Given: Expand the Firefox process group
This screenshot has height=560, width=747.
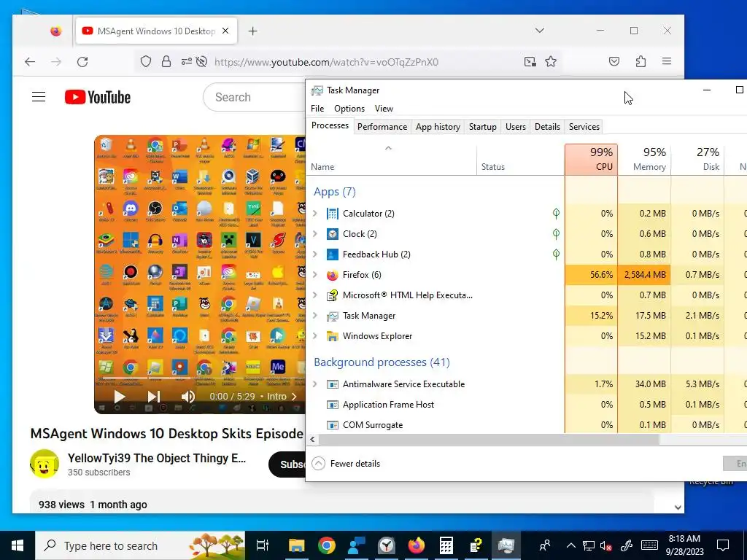Looking at the screenshot, I should coord(315,275).
